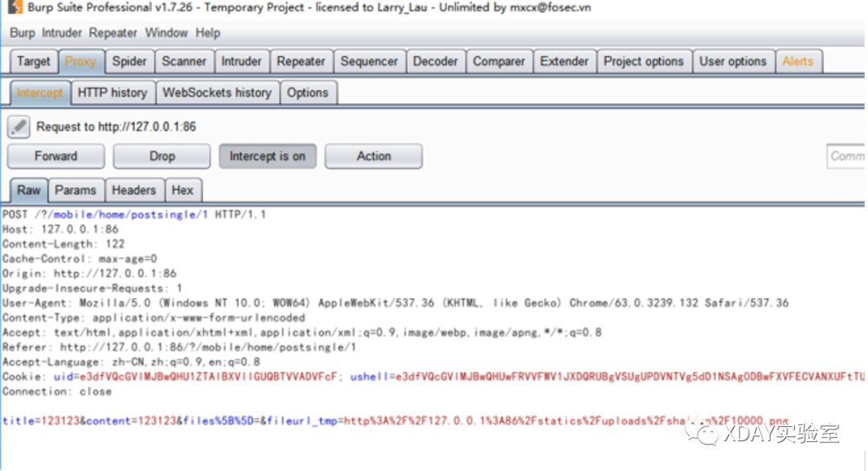Click the 'Cache-Control: max-age=0' header line
The image size is (868, 471).
80,259
